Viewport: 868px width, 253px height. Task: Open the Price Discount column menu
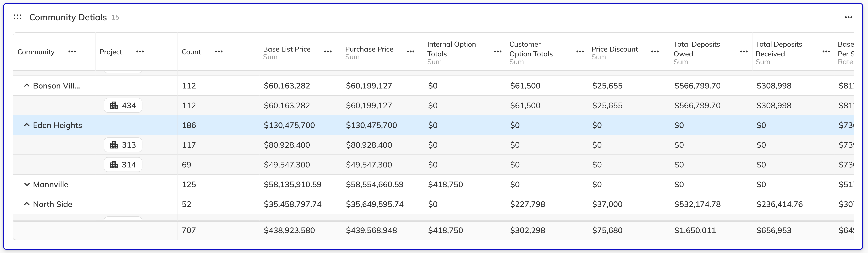(x=655, y=52)
